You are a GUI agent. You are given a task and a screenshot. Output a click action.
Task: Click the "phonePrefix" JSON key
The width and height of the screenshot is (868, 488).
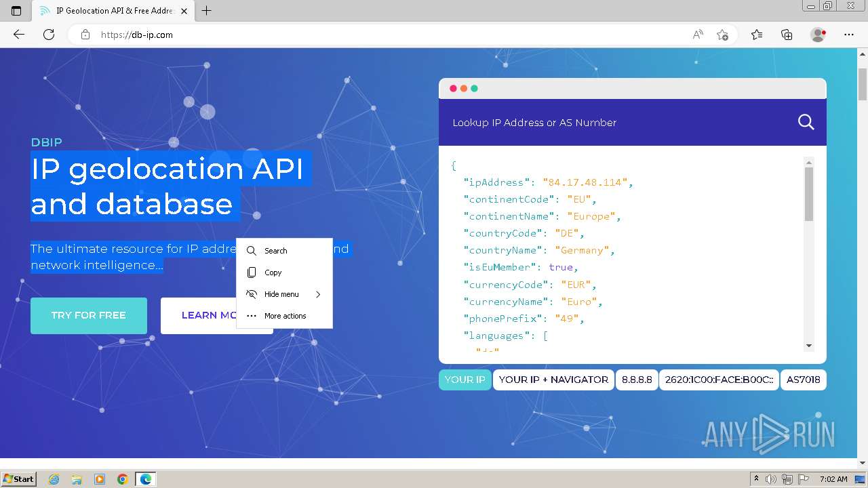tap(503, 319)
